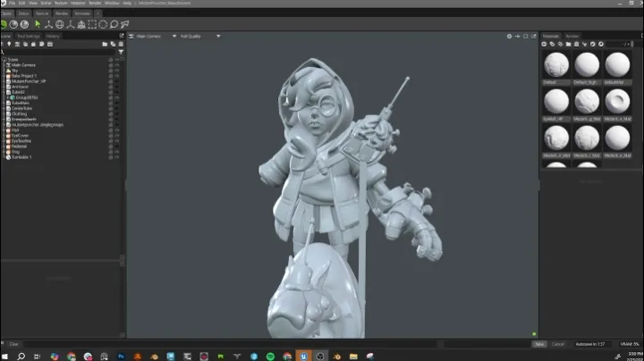
Task: Activate the translate (move) gizmo tool
Action: (x=48, y=24)
